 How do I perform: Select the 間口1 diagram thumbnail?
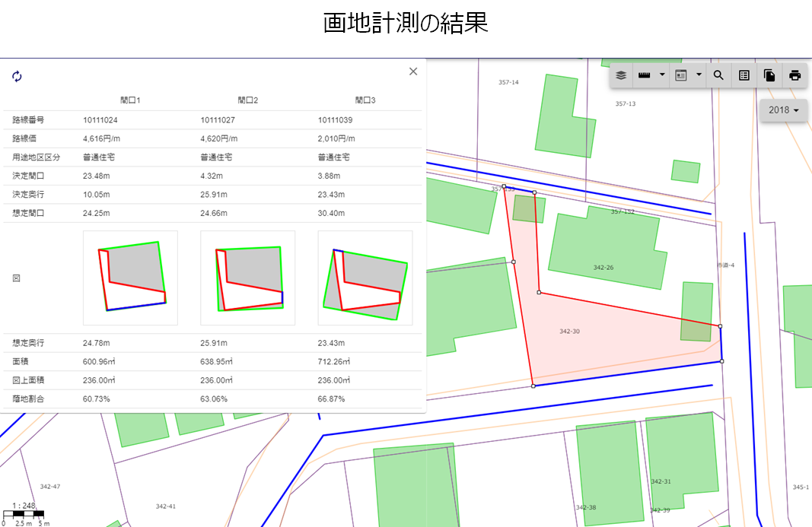coord(130,278)
